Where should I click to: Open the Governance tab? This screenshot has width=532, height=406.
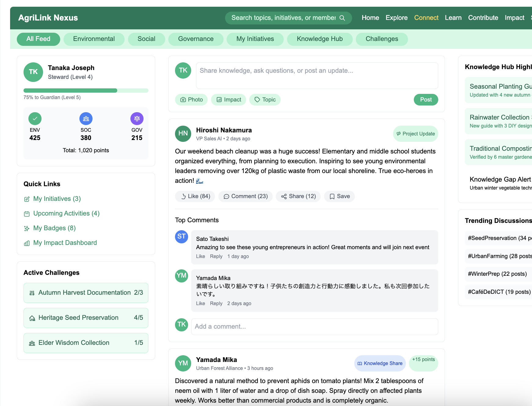pyautogui.click(x=196, y=39)
